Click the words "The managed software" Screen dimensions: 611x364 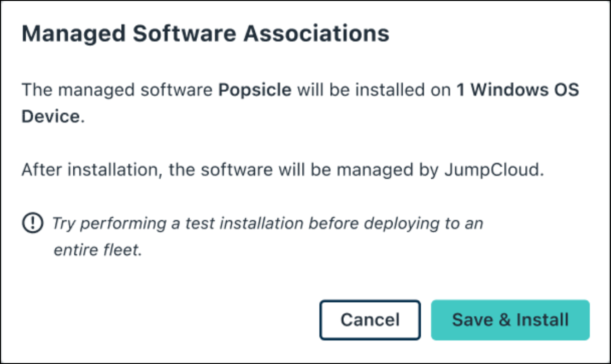(x=117, y=90)
